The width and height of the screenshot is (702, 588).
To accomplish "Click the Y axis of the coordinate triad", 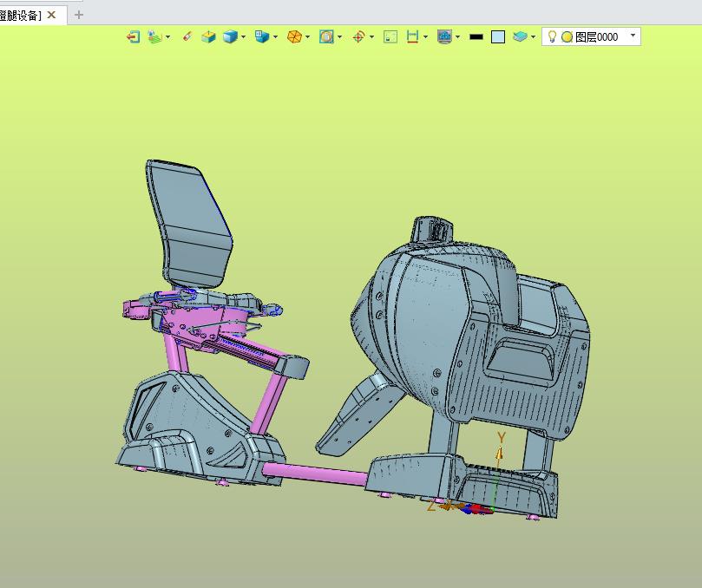I will pyautogui.click(x=499, y=452).
